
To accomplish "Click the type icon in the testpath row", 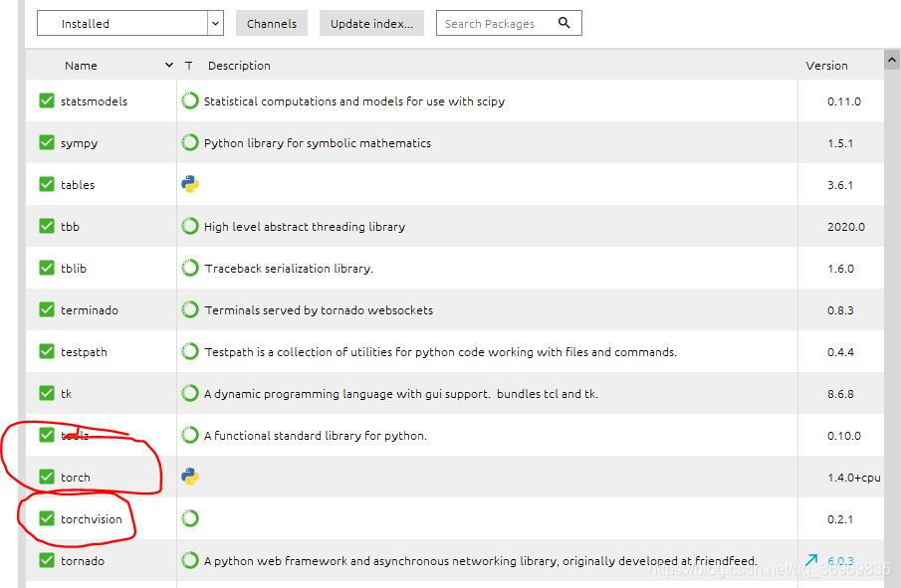I will pos(189,351).
